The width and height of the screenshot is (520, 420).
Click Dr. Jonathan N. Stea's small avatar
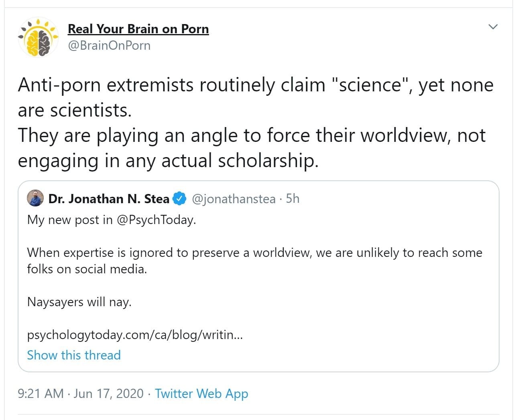35,198
